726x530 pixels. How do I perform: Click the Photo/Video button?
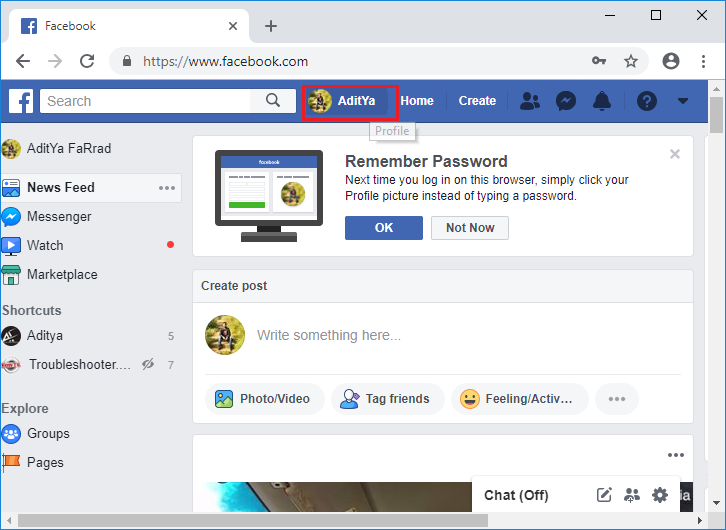264,399
